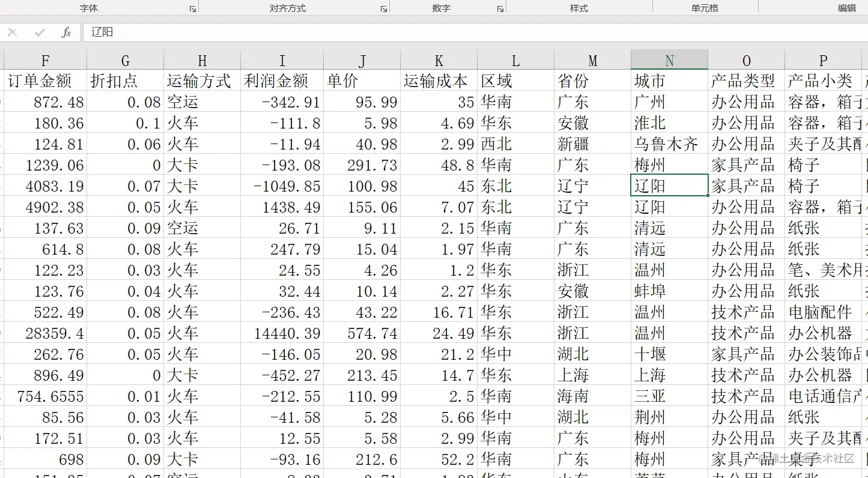Select the cell with value 28359.4
This screenshot has height=478, width=868.
click(46, 333)
